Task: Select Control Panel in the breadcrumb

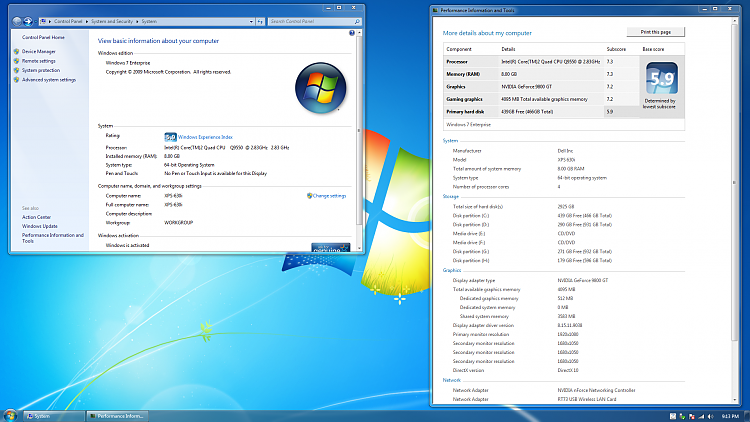Action: [68, 22]
